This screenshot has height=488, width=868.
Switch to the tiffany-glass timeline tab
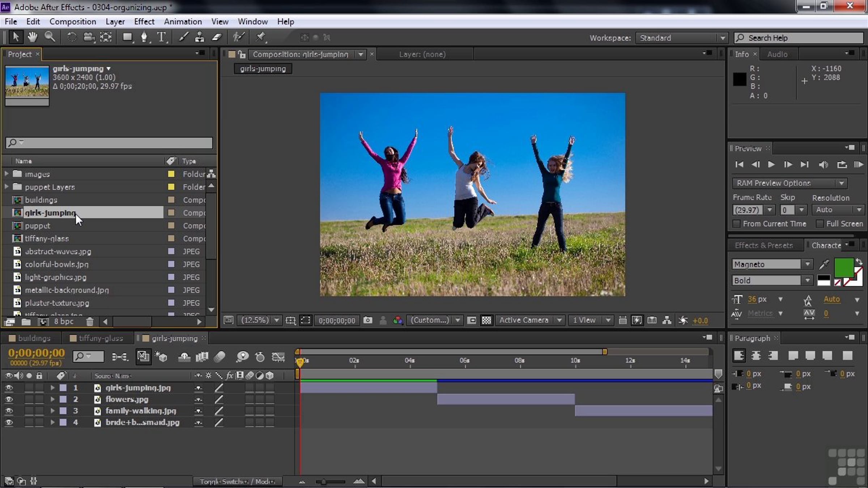tap(101, 338)
